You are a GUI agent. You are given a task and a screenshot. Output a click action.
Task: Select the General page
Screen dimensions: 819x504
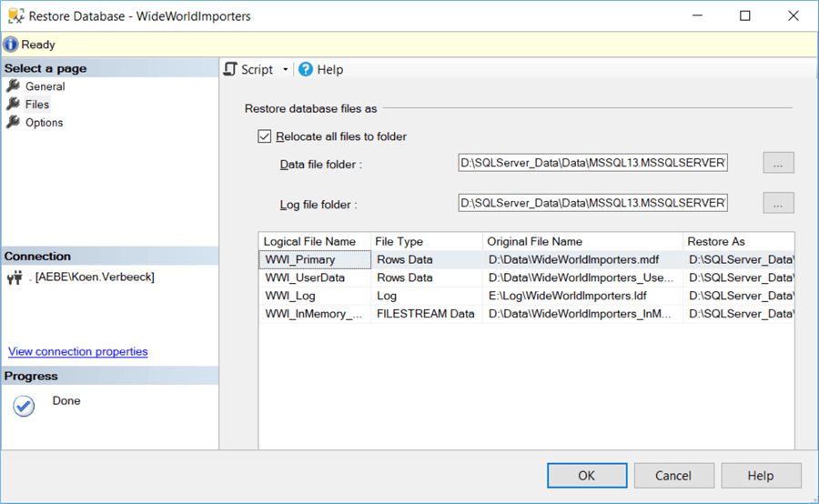coord(45,86)
